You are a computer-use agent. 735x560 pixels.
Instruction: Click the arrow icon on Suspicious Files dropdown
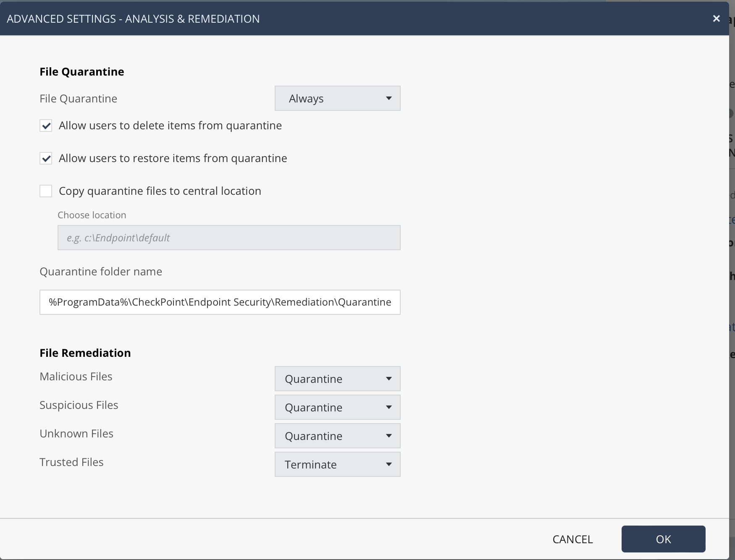point(389,407)
